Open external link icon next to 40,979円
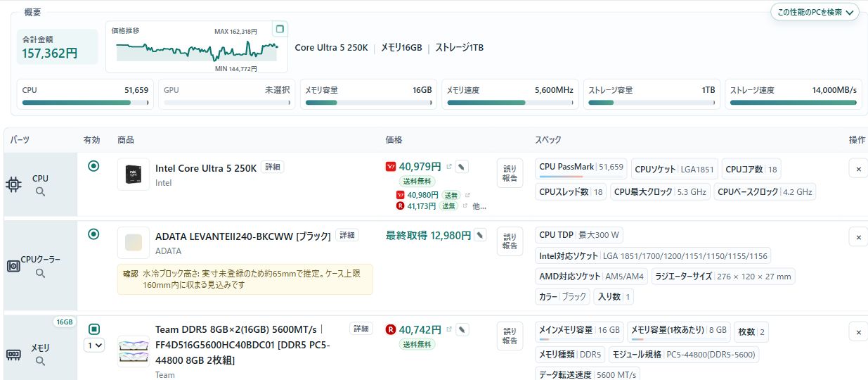 pos(448,167)
